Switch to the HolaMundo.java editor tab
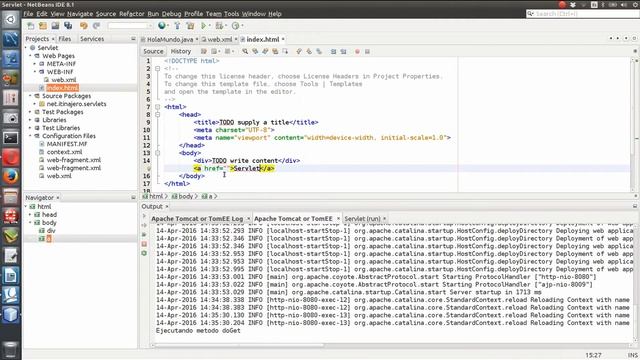 (x=170, y=40)
